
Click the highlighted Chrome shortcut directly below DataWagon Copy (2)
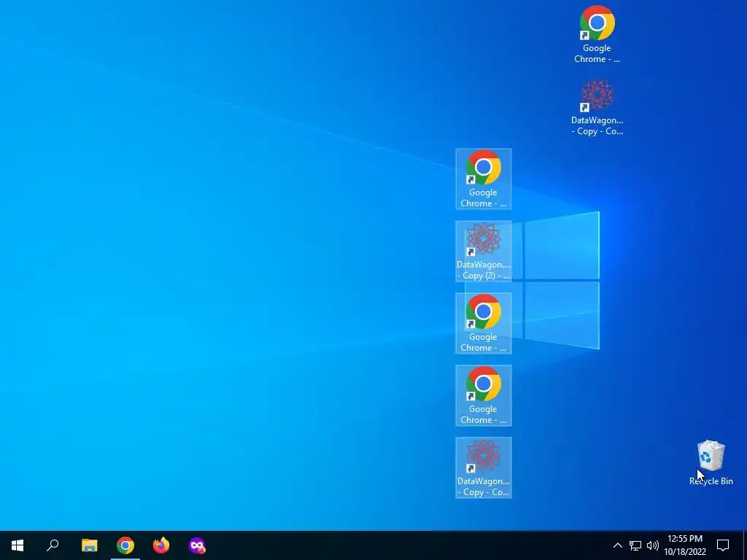click(484, 323)
